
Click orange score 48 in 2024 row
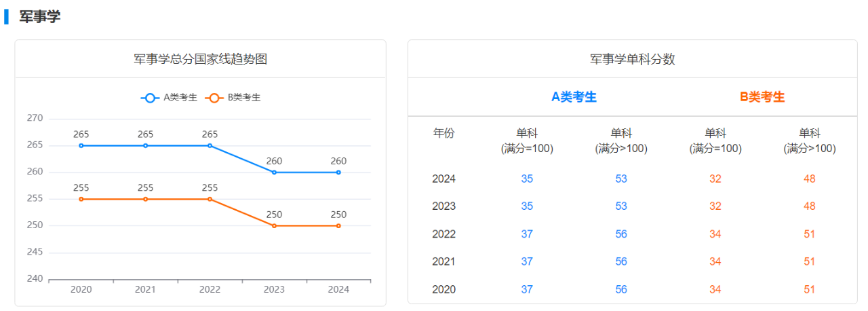click(810, 179)
